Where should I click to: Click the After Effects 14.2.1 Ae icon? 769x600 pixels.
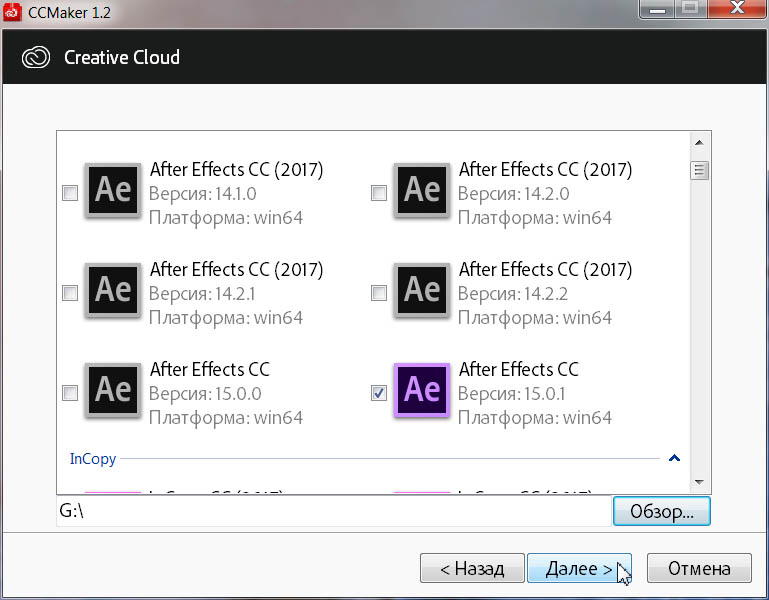click(113, 291)
